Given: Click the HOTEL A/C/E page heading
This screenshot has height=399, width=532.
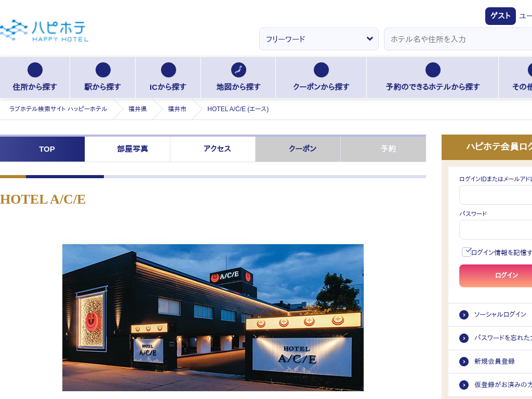Looking at the screenshot, I should 43,199.
